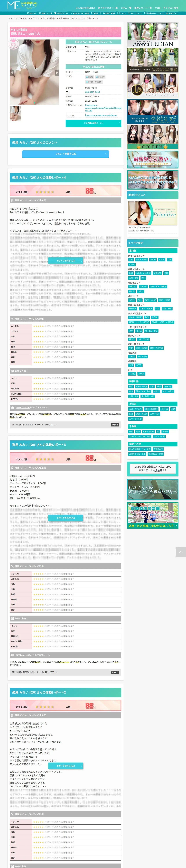The height and width of the screenshot is (868, 186).
Task: Open the Aroma LEDIAN banner
Action: 153,35
